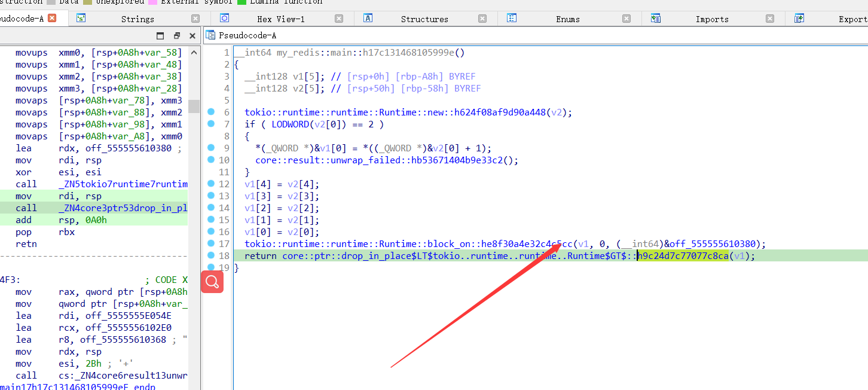This screenshot has height=390, width=868.
Task: Toggle breakpoint dot on line 14
Action: [211, 208]
